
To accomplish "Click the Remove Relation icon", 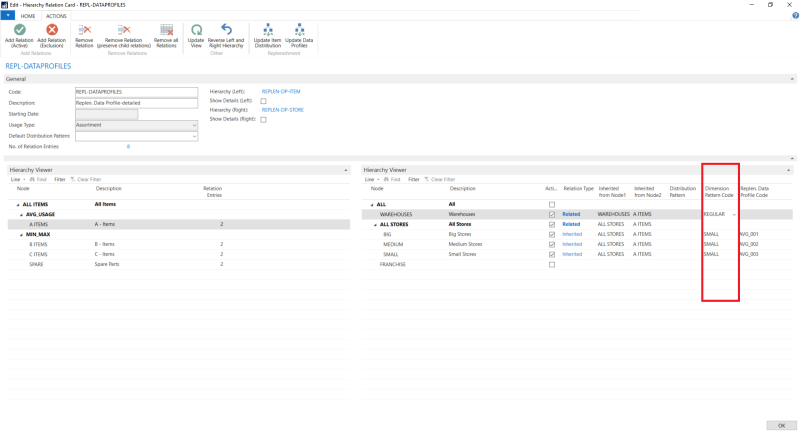I will pos(84,30).
